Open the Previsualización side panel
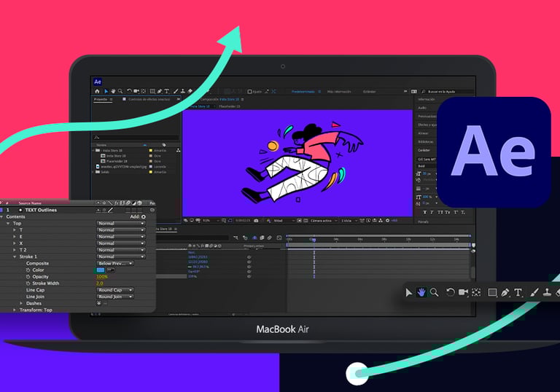The height and width of the screenshot is (392, 560). [x=427, y=117]
